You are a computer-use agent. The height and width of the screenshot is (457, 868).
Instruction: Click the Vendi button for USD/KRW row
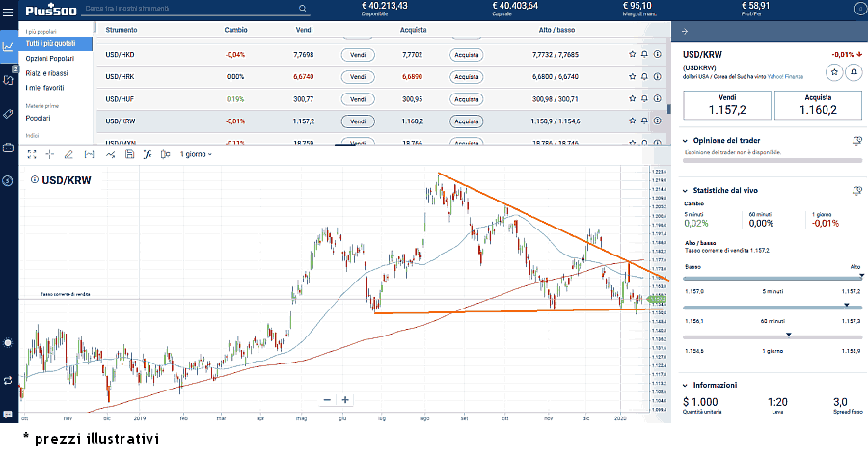(x=358, y=121)
